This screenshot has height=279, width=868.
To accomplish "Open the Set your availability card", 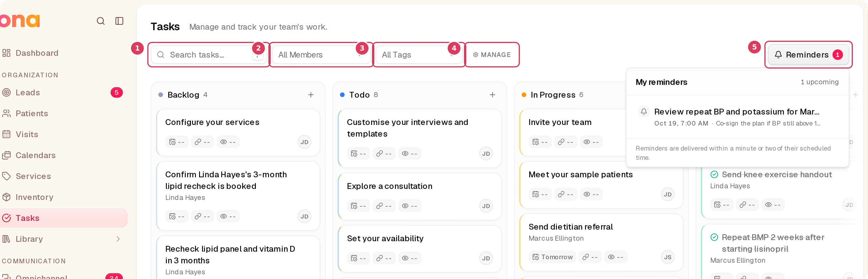I will pyautogui.click(x=419, y=248).
